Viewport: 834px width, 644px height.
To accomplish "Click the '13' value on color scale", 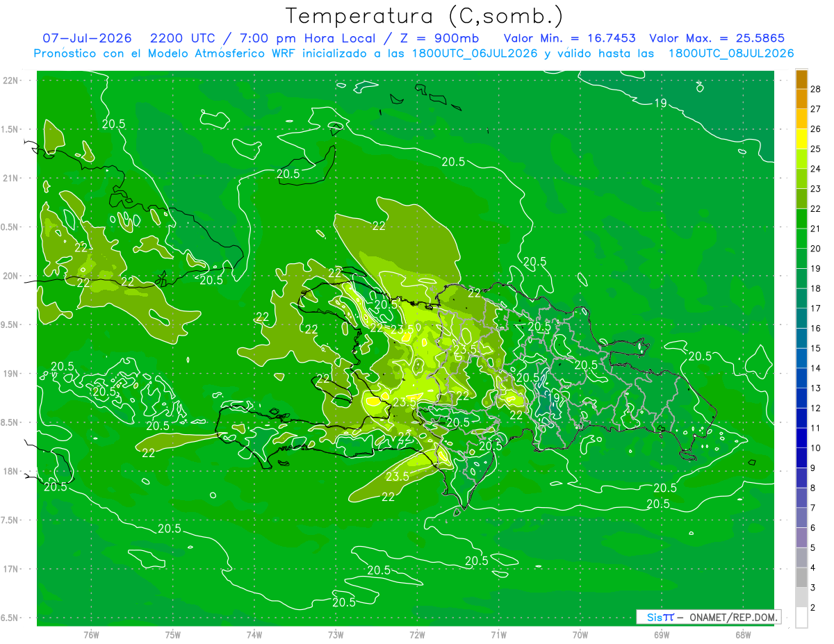I will [x=816, y=388].
